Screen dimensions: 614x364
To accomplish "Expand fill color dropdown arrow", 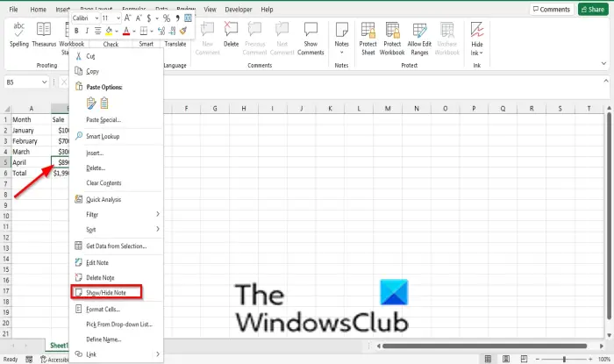I will pyautogui.click(x=117, y=32).
